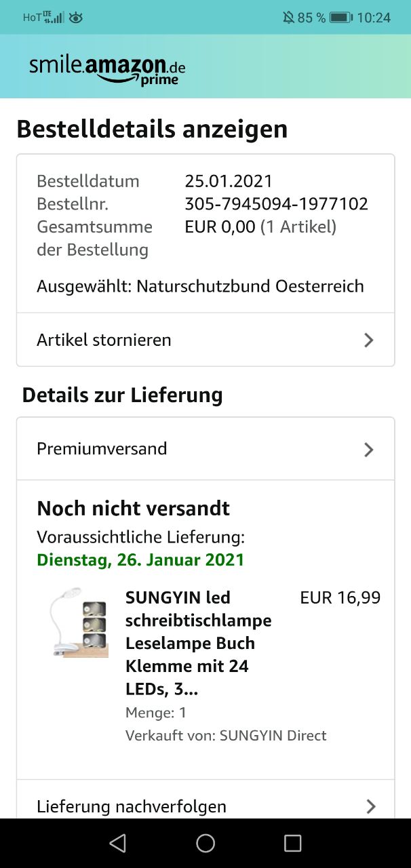This screenshot has height=868, width=411.
Task: Open chevron beside Premiumversand
Action: tap(369, 449)
